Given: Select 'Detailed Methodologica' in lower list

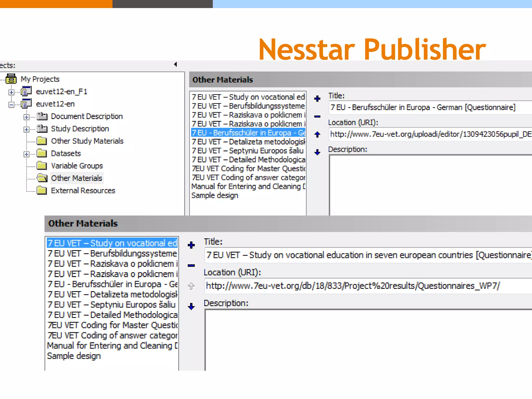Looking at the screenshot, I should pyautogui.click(x=112, y=315).
